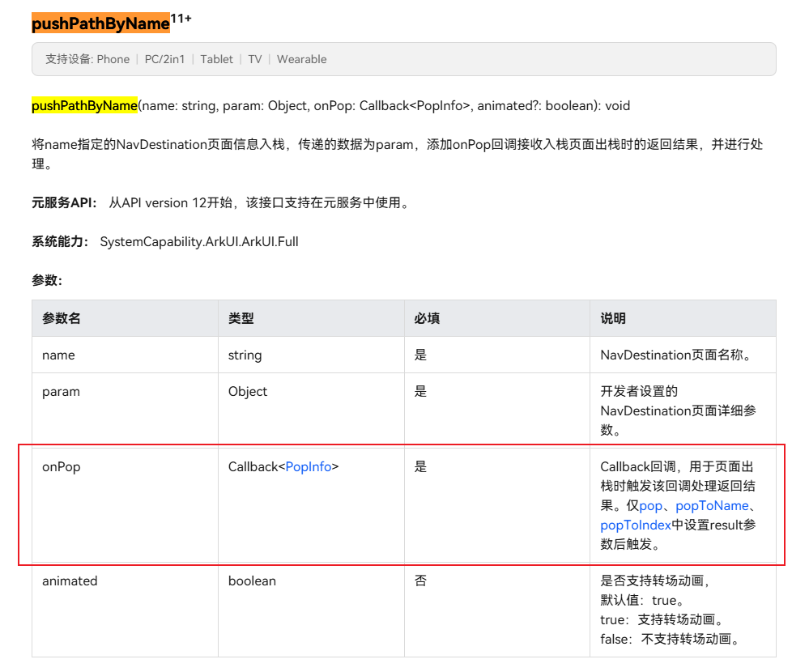The height and width of the screenshot is (672, 792).
Task: Open the popToIndex link
Action: [x=636, y=525]
